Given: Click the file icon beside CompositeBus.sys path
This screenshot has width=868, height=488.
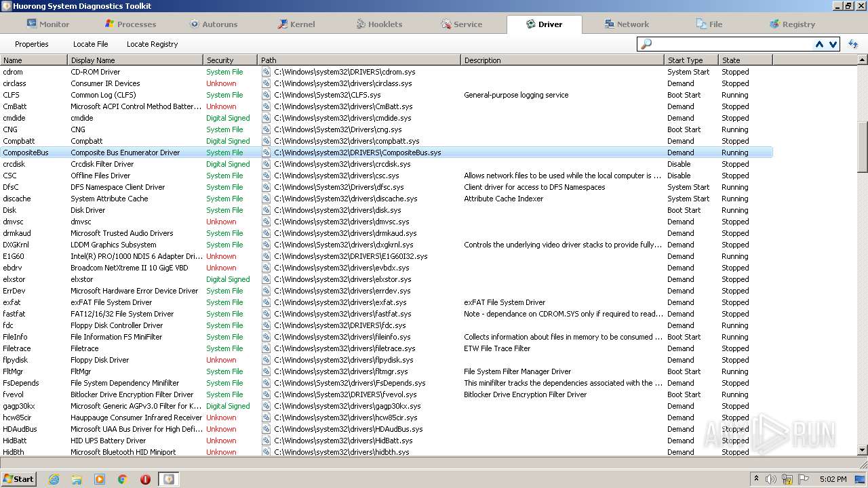Looking at the screenshot, I should [x=266, y=152].
